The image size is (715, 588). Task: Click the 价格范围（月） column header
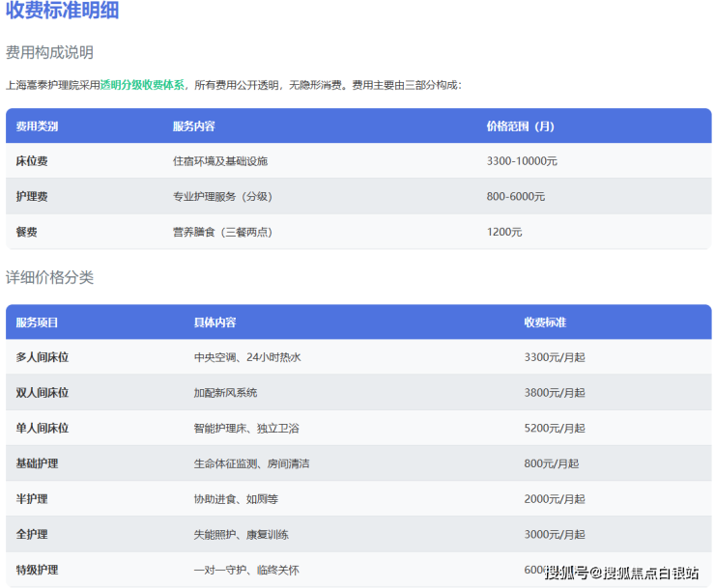tap(521, 126)
